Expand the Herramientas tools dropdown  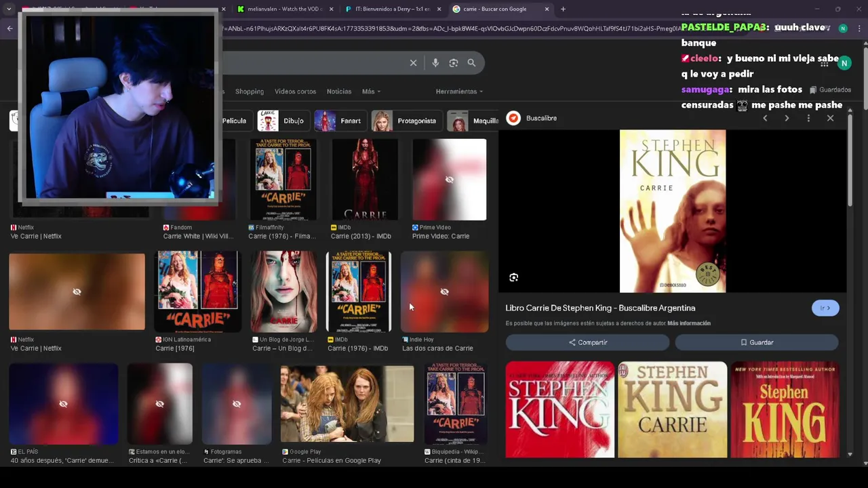click(x=459, y=91)
